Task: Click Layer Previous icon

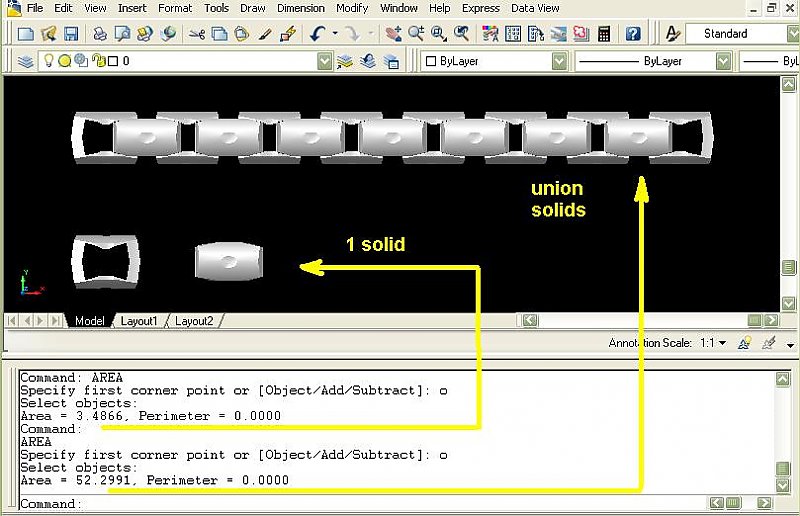Action: tap(368, 61)
